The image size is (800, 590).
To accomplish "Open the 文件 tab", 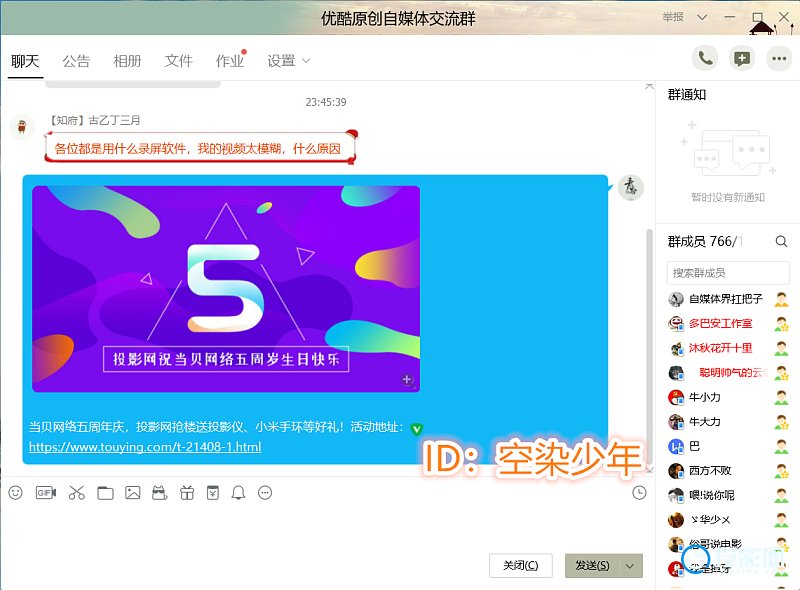I will click(179, 61).
